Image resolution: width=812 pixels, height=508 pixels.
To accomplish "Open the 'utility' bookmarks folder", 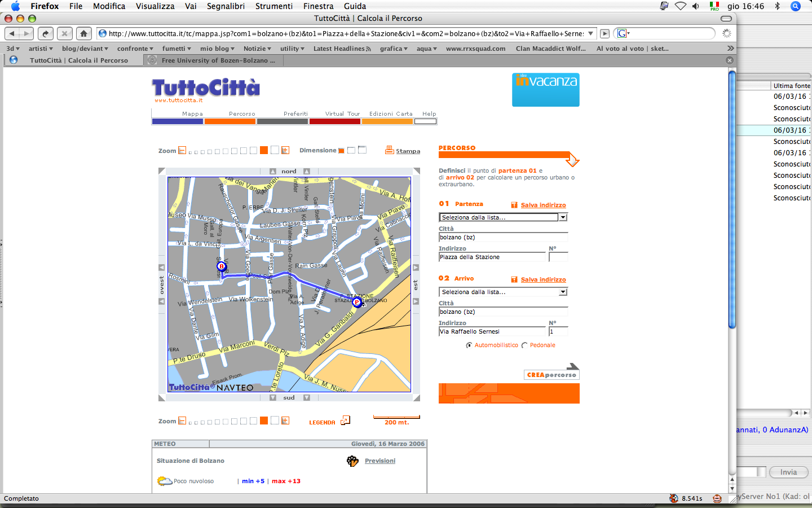I will coord(292,49).
